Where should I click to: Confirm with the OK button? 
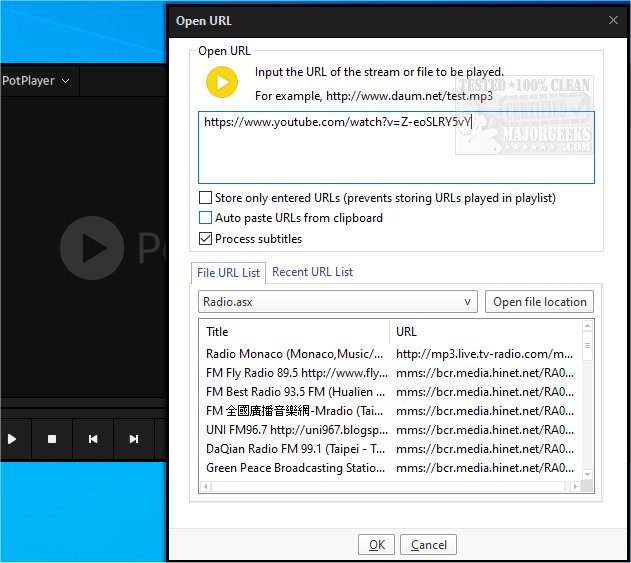[376, 545]
